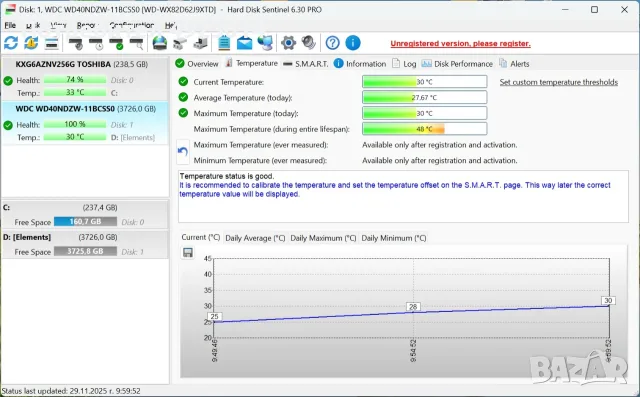Image resolution: width=640 pixels, height=397 pixels.
Task: Click the Average Temperature 27,67 °C gauge
Action: [x=424, y=98]
